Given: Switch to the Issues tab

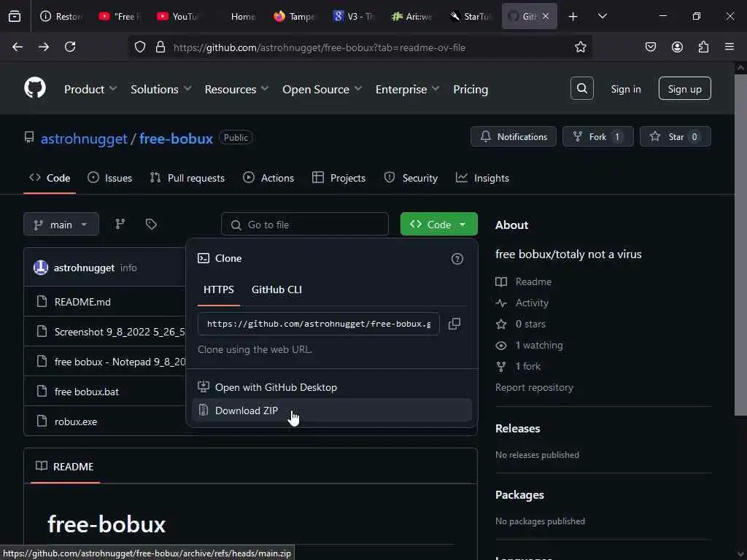Looking at the screenshot, I should [x=110, y=178].
